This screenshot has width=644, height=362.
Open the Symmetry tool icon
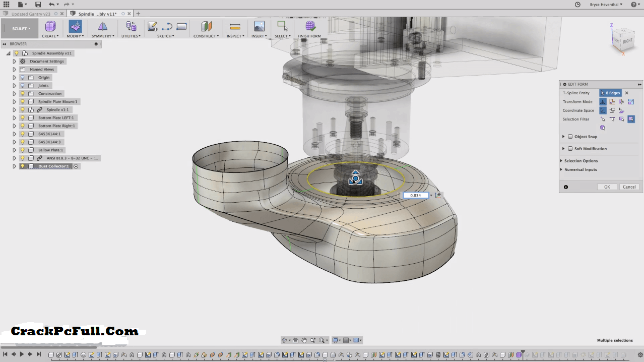(x=103, y=27)
